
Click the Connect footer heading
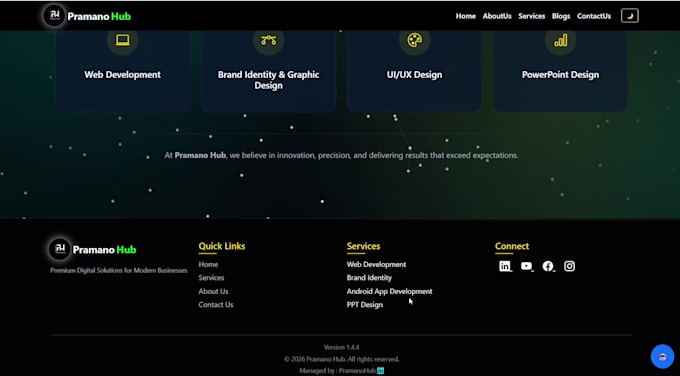click(512, 246)
